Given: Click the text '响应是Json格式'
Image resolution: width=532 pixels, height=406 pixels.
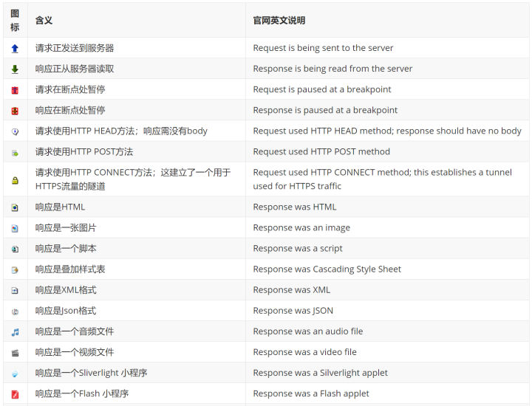Looking at the screenshot, I should [x=66, y=311].
